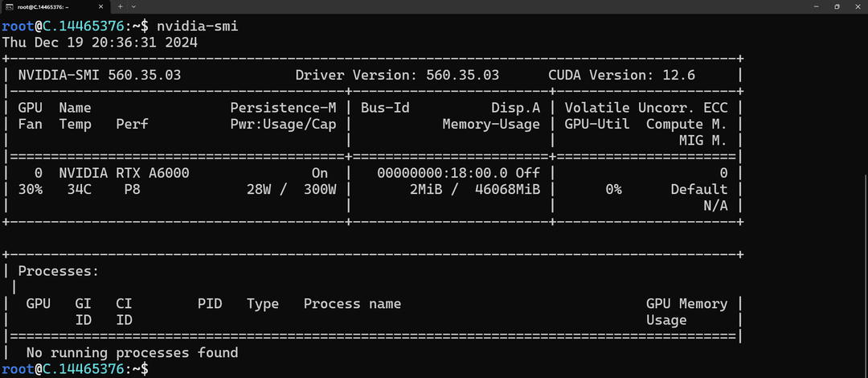Click the fan speed value 30%
Viewport: 868px width, 378px height.
[x=31, y=190]
